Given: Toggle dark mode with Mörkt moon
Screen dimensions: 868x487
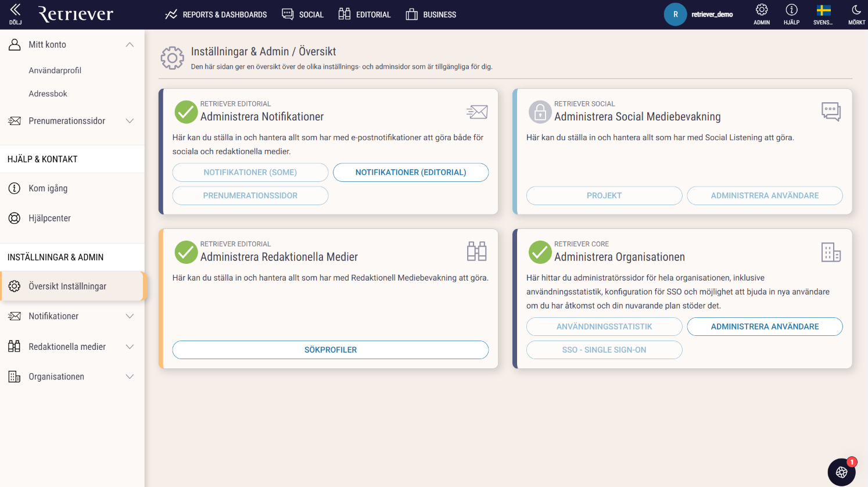Looking at the screenshot, I should pyautogui.click(x=856, y=15).
